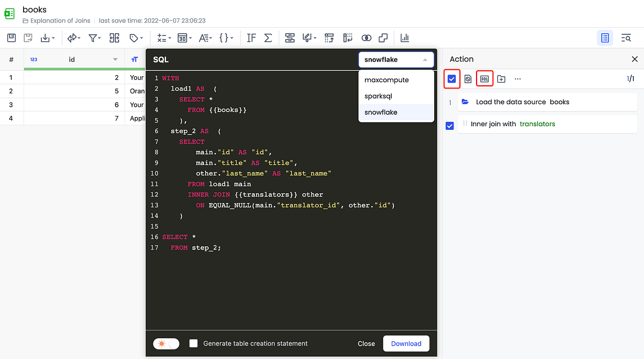
Task: Click the disable-step icon in Action panel
Action: coord(467,78)
